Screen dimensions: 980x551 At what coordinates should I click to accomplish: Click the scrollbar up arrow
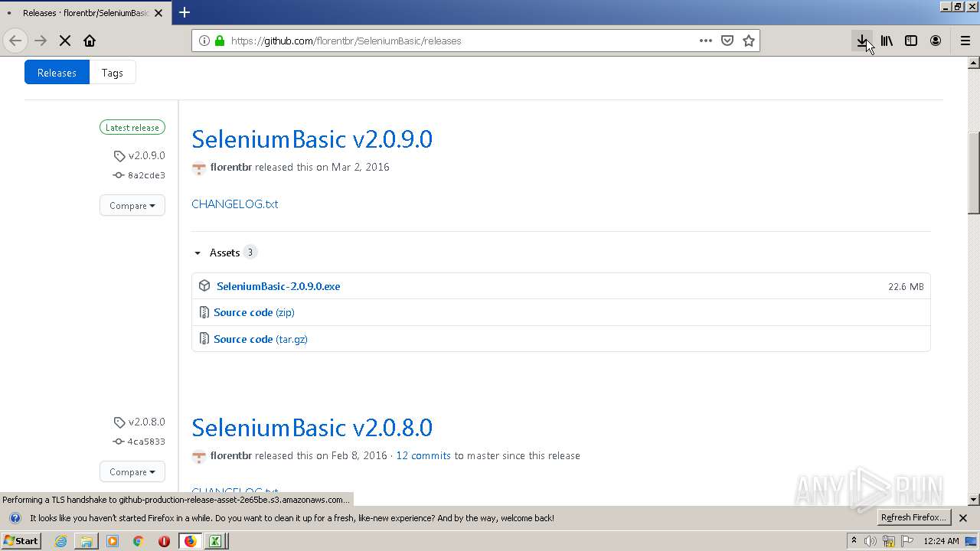coord(974,63)
